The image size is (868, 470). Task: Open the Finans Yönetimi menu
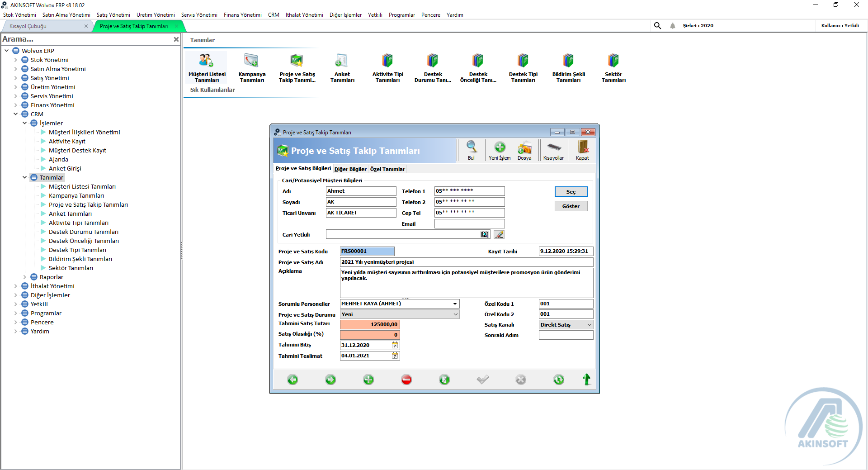242,15
